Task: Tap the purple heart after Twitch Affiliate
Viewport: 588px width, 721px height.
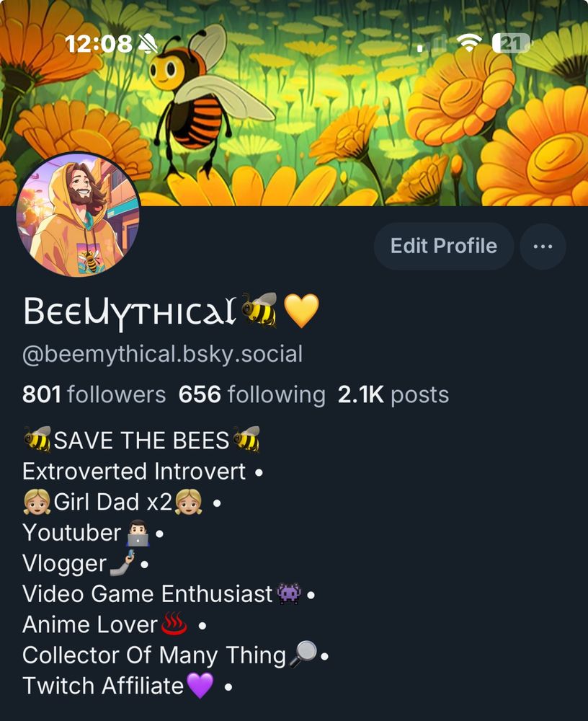Action: [200, 685]
